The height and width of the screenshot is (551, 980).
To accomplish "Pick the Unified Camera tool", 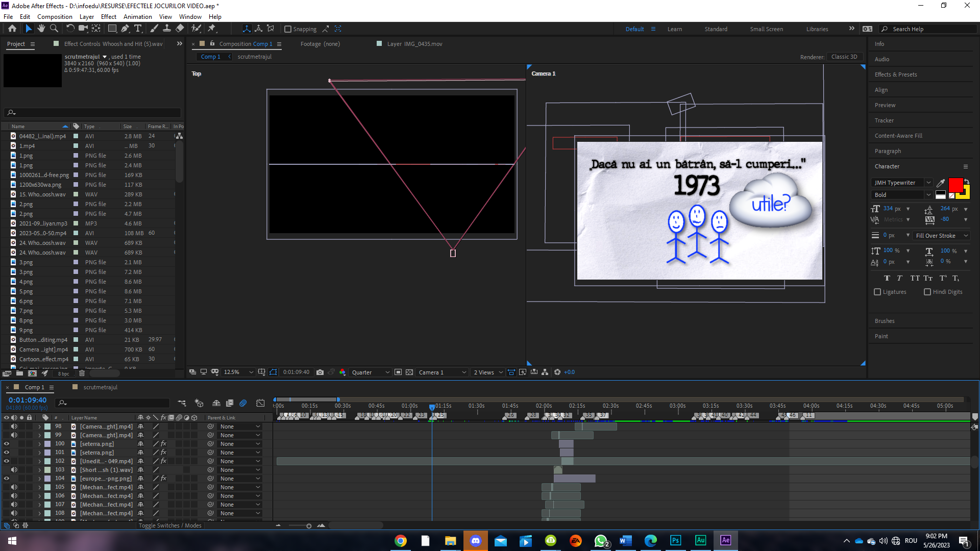I will (83, 29).
